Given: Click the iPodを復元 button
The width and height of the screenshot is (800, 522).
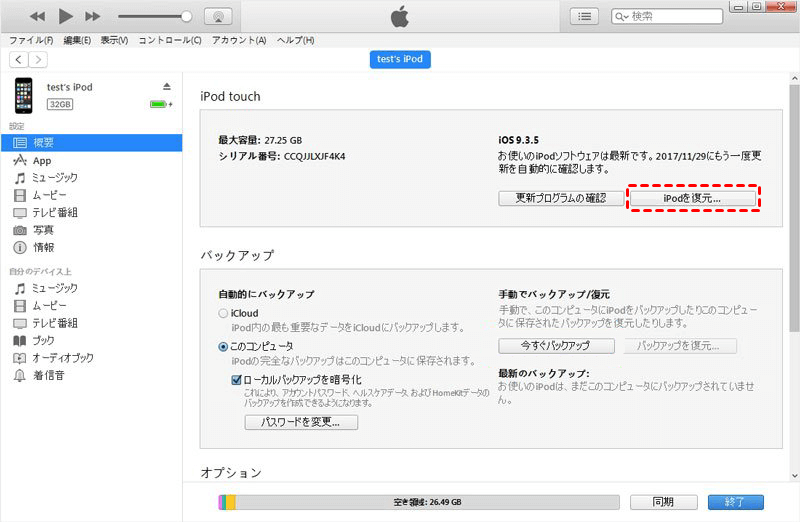Looking at the screenshot, I should click(x=692, y=198).
